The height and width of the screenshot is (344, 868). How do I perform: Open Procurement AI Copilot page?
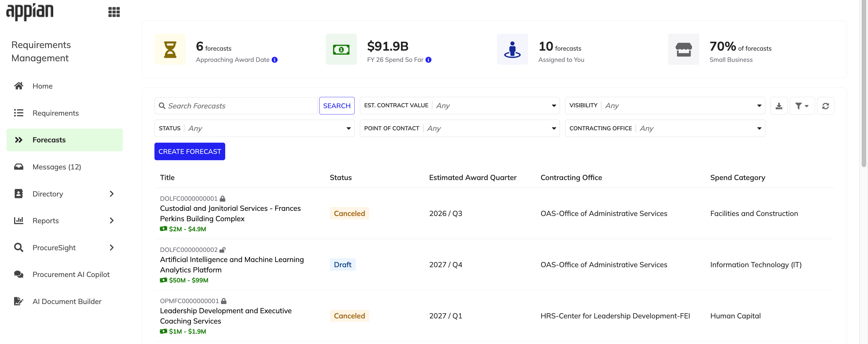click(x=65, y=274)
